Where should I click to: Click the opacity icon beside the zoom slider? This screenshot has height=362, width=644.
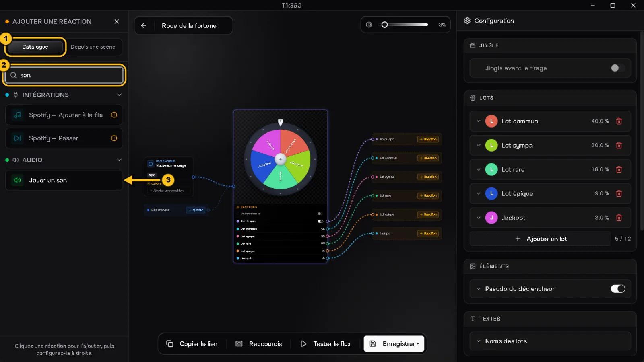coord(369,25)
